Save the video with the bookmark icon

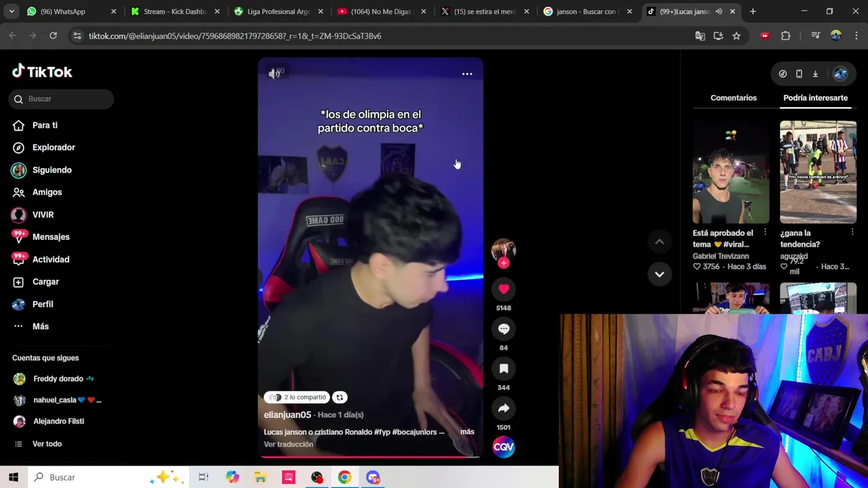coord(504,369)
